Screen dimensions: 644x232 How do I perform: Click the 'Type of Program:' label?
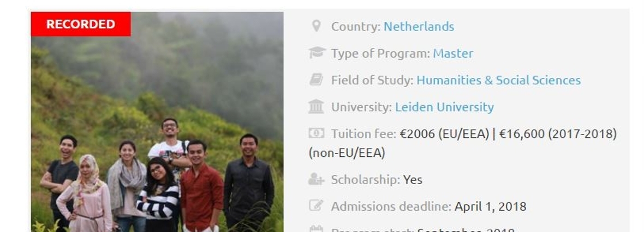(x=380, y=53)
